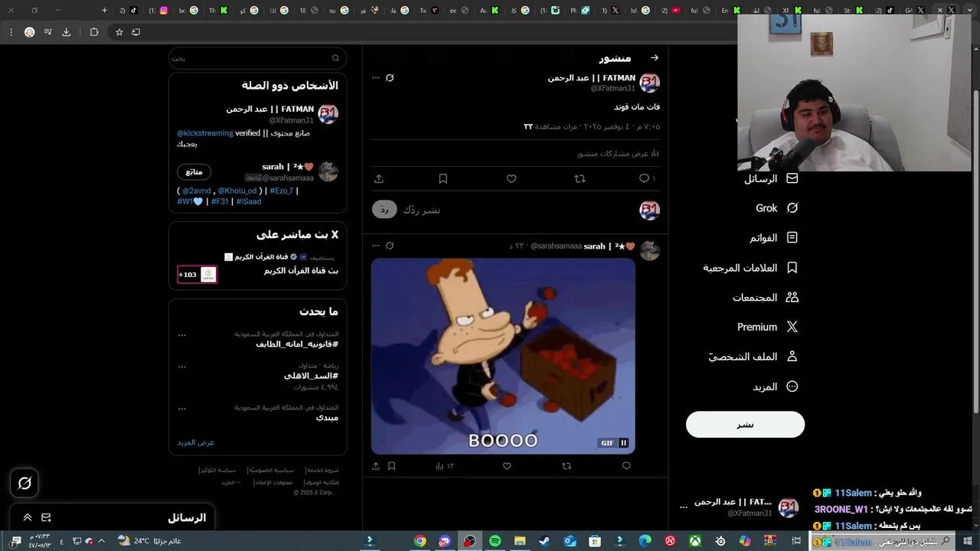Open القوائم (Lists) in the sidebar
Screen dimensions: 980x551
[x=773, y=238]
